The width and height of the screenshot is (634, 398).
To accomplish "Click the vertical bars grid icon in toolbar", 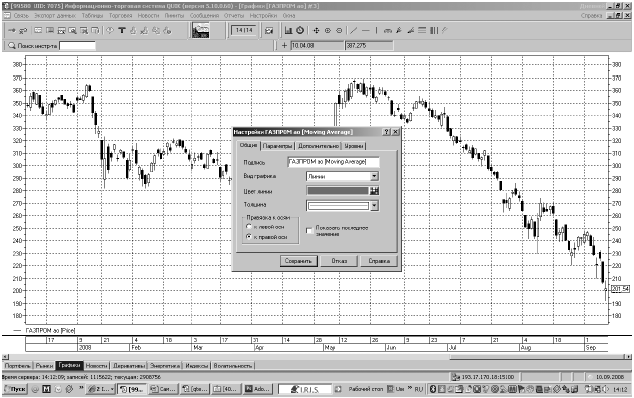I will click(x=434, y=30).
